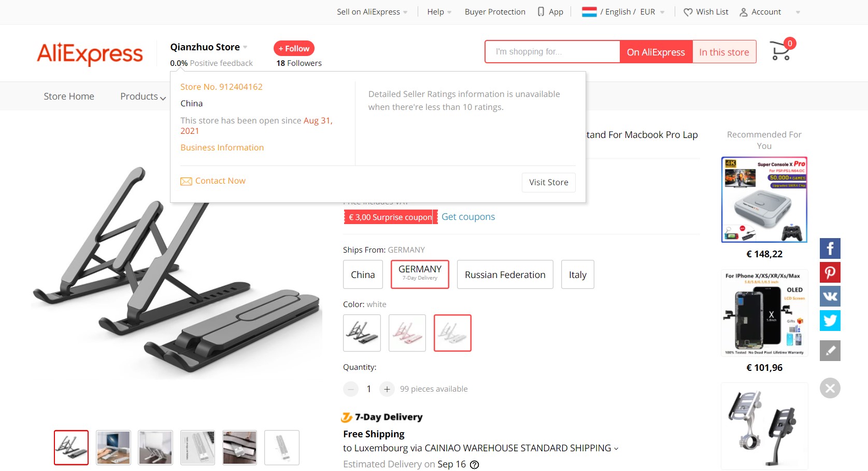Viewport: 868px width, 471px height.
Task: Open the language and currency selector
Action: pyautogui.click(x=621, y=11)
